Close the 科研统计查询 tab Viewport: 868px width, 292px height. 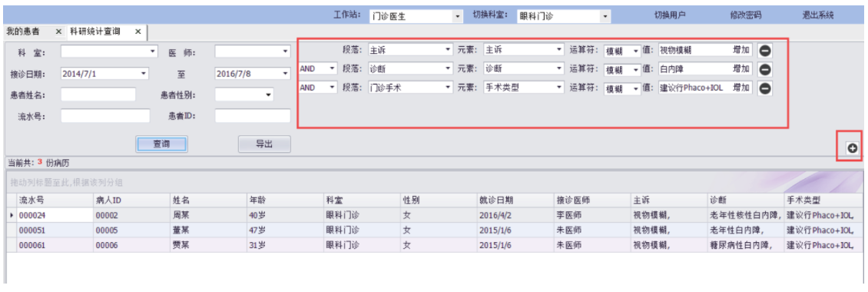[137, 32]
